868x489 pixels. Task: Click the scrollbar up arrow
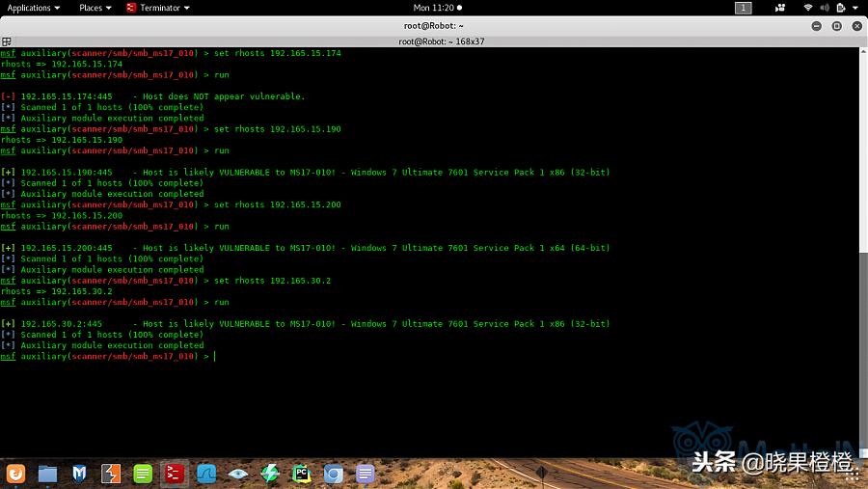tap(863, 51)
